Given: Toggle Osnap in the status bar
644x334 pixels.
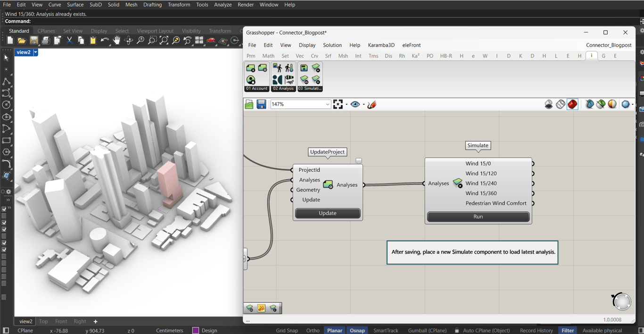Looking at the screenshot, I should (357, 330).
